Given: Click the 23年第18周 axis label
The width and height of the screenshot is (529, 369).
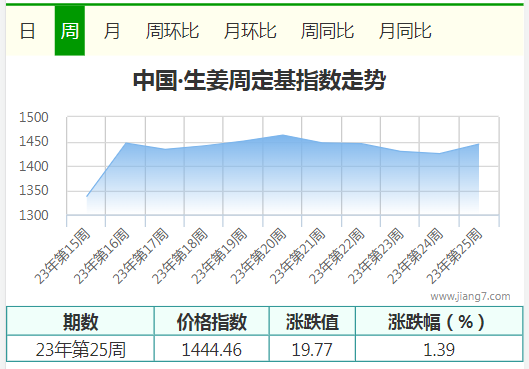Looking at the screenshot, I should [180, 256].
